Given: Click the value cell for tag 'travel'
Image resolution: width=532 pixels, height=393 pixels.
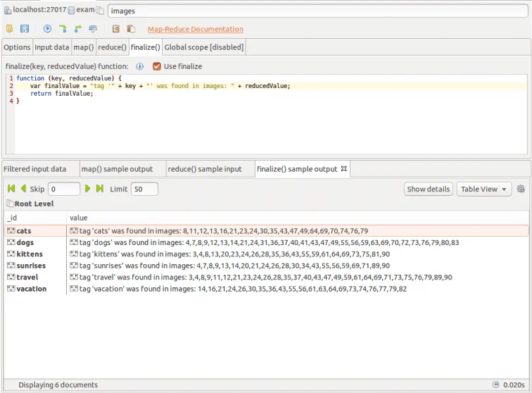Looking at the screenshot, I should click(298, 277).
